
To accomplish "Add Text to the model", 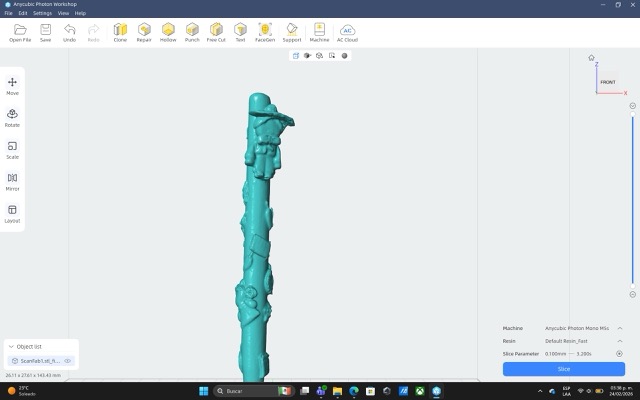I will 240,33.
